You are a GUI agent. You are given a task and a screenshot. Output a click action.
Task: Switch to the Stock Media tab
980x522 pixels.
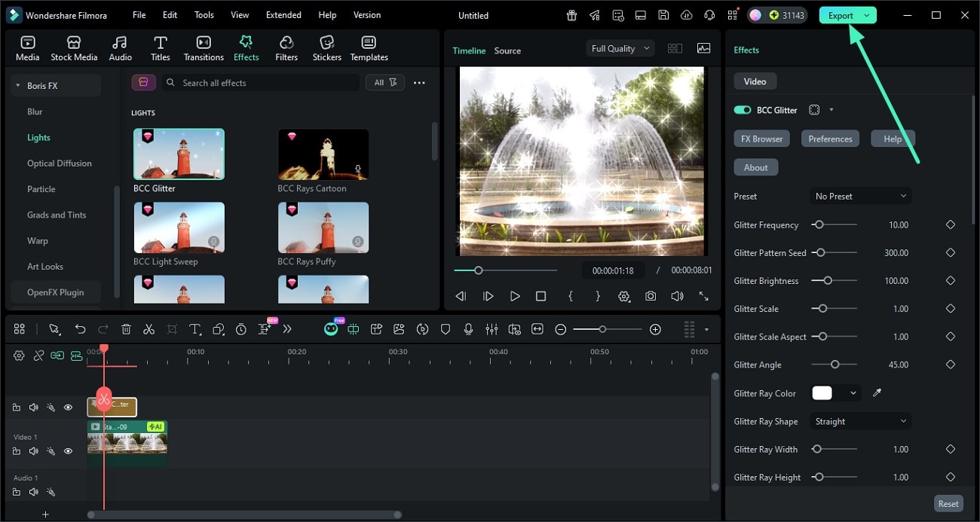[74, 47]
